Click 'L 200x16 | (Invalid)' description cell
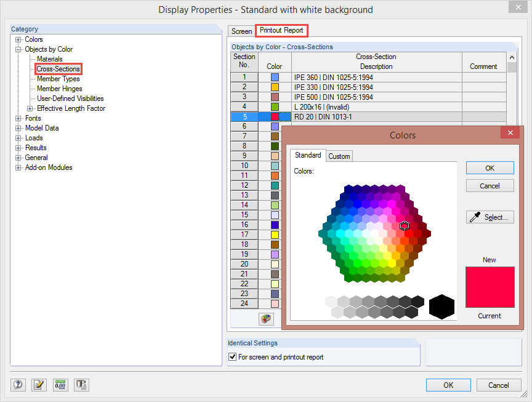 pos(377,107)
